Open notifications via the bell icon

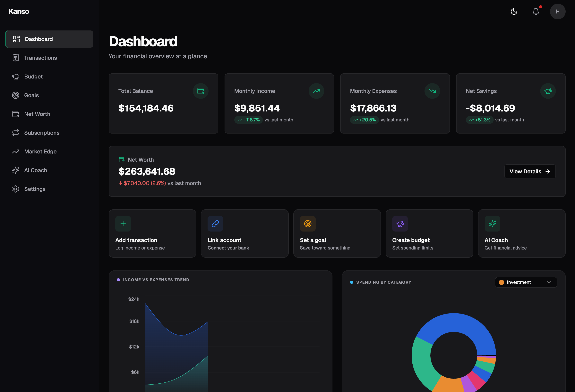pos(536,11)
